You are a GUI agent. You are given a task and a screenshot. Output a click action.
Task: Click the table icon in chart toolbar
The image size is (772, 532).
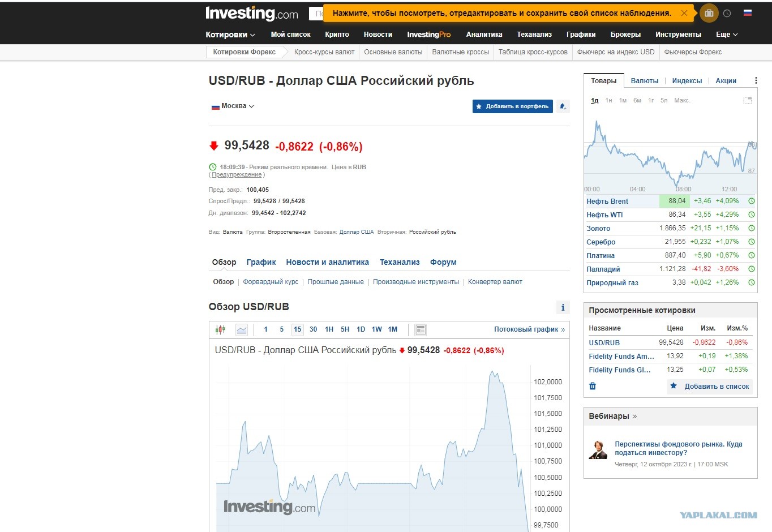420,329
